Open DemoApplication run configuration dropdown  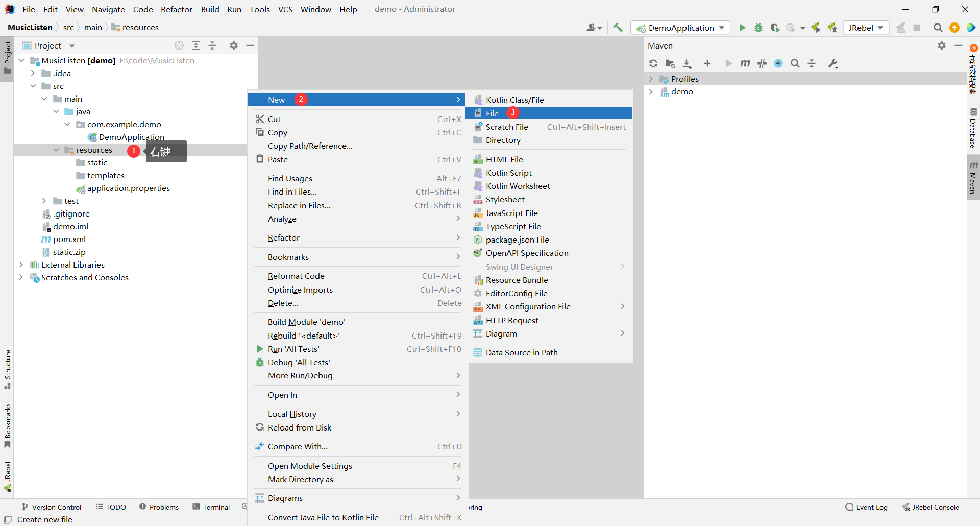coord(680,28)
